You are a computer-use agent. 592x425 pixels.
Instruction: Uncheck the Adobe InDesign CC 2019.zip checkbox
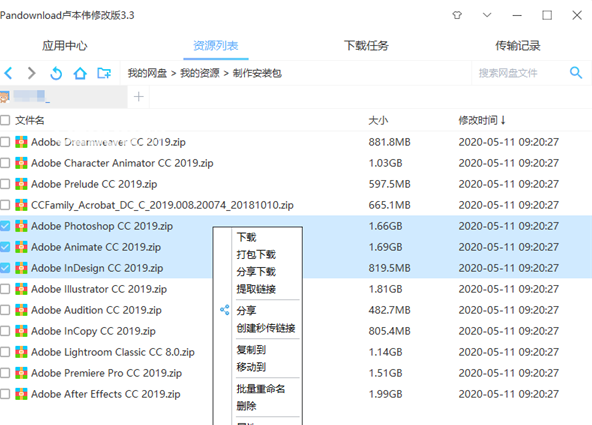click(5, 268)
